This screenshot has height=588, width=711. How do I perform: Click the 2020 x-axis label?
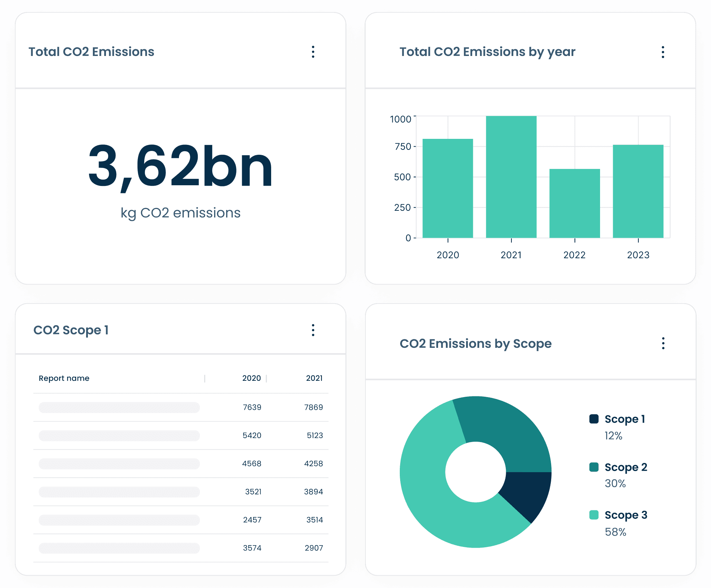(x=448, y=255)
